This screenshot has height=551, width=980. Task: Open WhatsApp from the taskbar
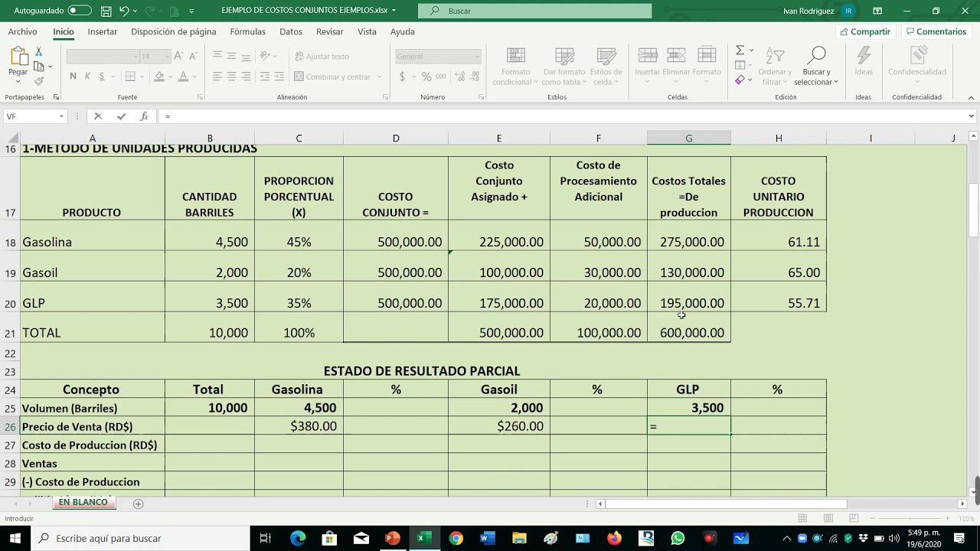pos(678,538)
